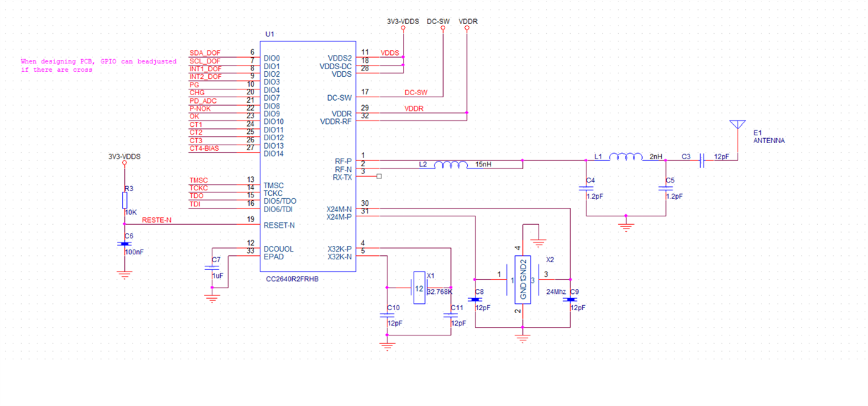Click the VDDS-DC pin name

coord(336,66)
